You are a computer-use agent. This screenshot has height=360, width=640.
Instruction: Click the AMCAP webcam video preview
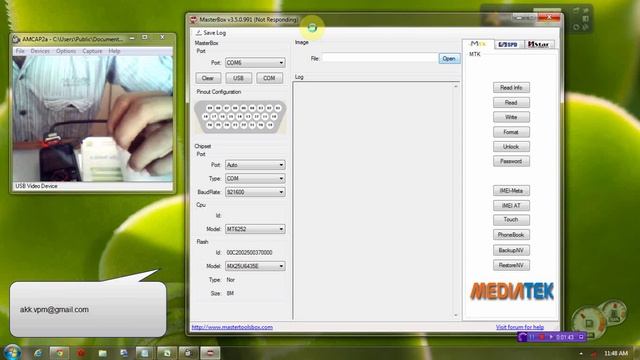click(x=93, y=119)
